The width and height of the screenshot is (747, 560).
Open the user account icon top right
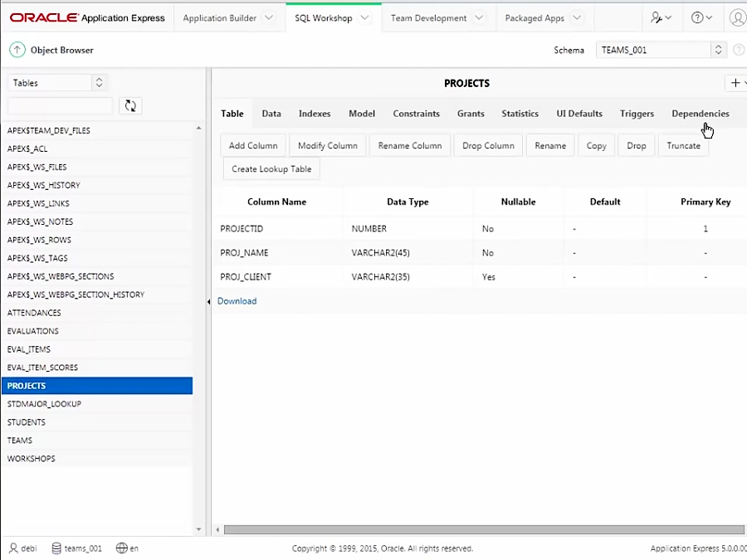click(x=737, y=17)
